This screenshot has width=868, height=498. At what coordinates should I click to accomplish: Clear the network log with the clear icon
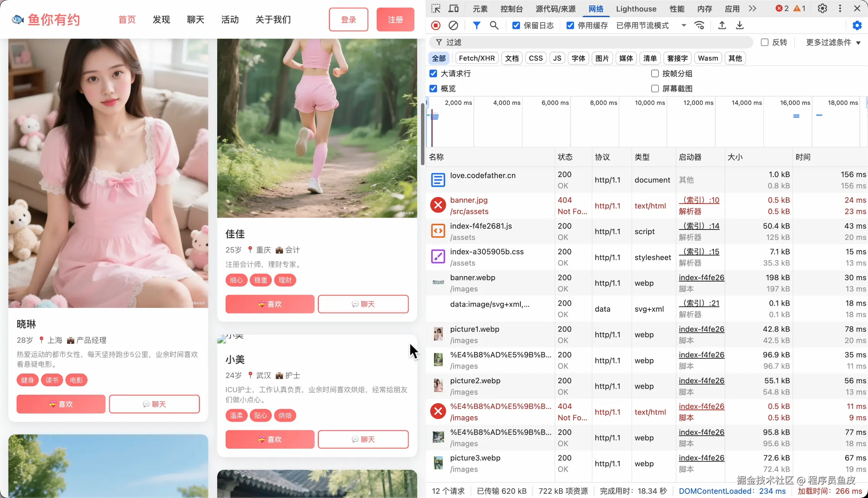click(x=453, y=25)
